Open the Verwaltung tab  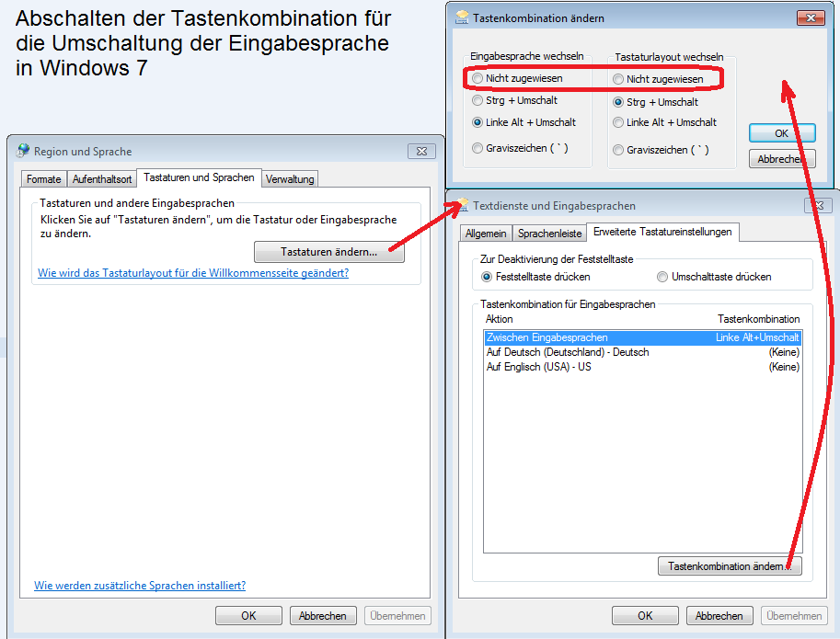290,179
